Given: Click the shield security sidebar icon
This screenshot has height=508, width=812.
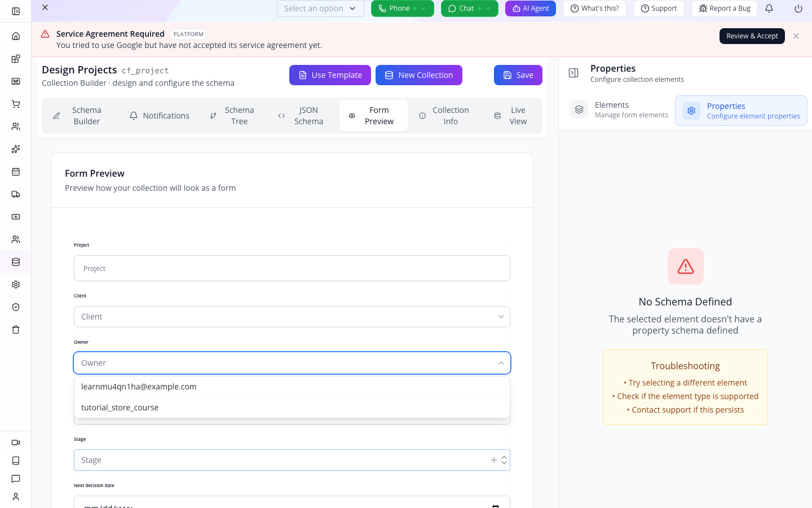Looking at the screenshot, I should coord(16,307).
